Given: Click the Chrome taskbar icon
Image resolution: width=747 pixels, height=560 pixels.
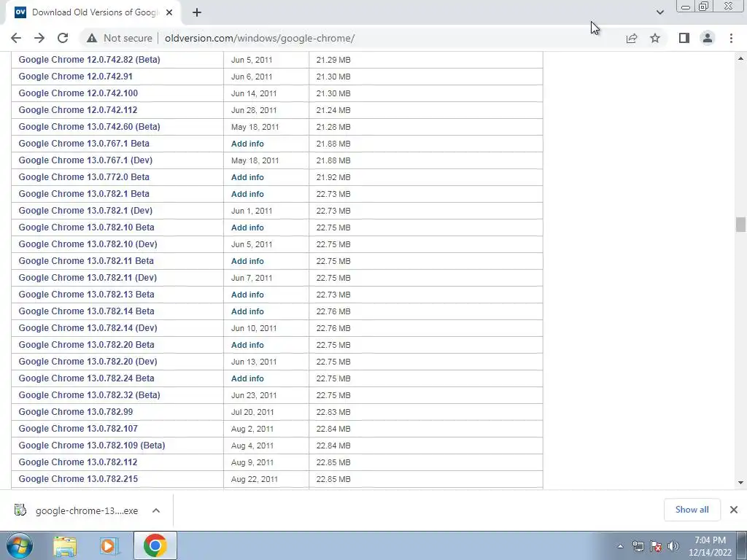Looking at the screenshot, I should click(155, 545).
